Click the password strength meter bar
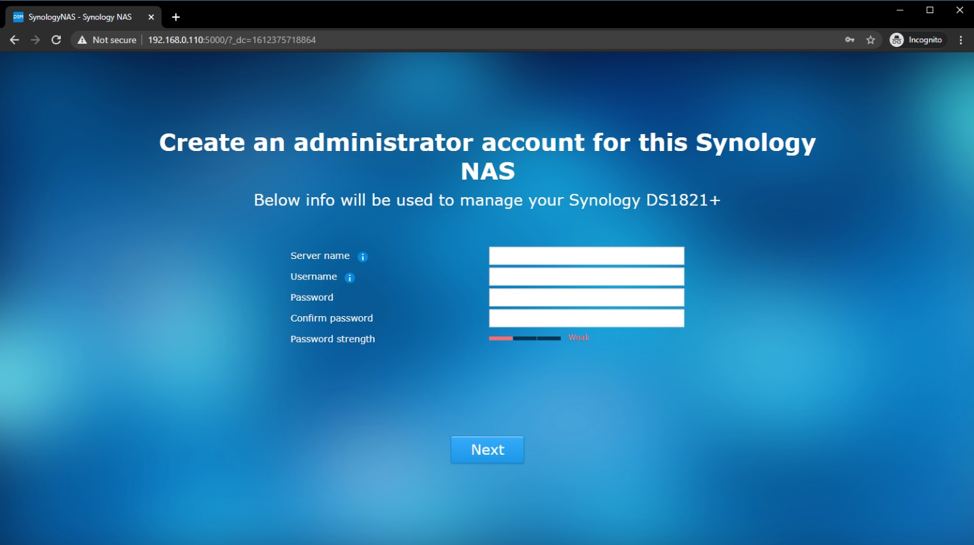The width and height of the screenshot is (974, 545). (x=525, y=339)
